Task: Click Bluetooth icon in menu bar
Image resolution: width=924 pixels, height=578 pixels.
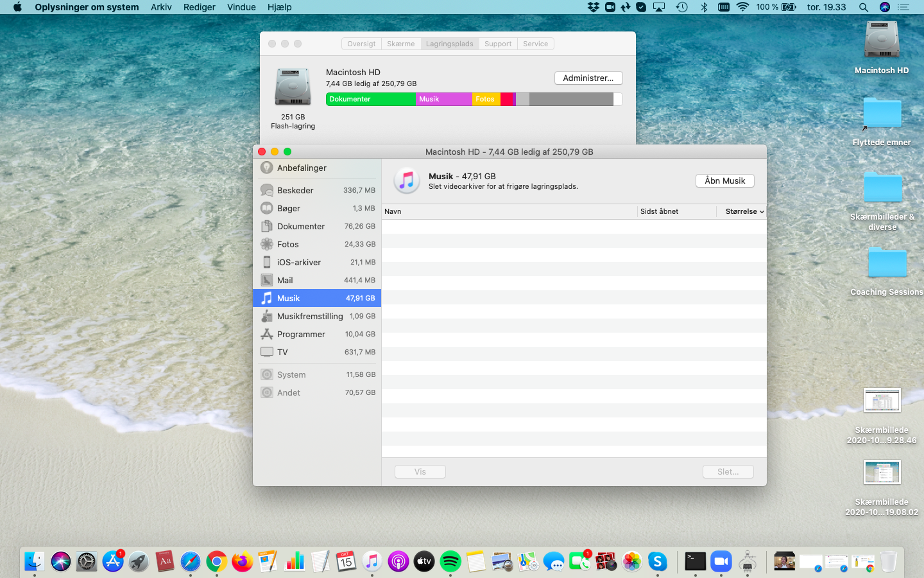Action: click(x=704, y=7)
